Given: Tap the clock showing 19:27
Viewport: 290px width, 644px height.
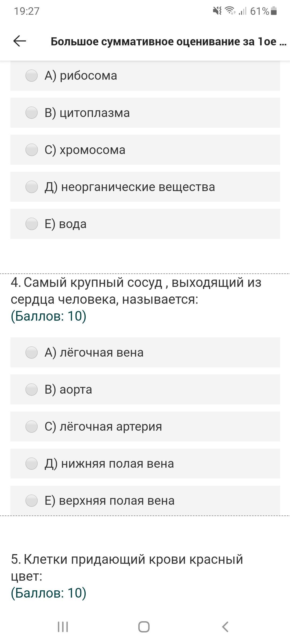Looking at the screenshot, I should pyautogui.click(x=27, y=11).
